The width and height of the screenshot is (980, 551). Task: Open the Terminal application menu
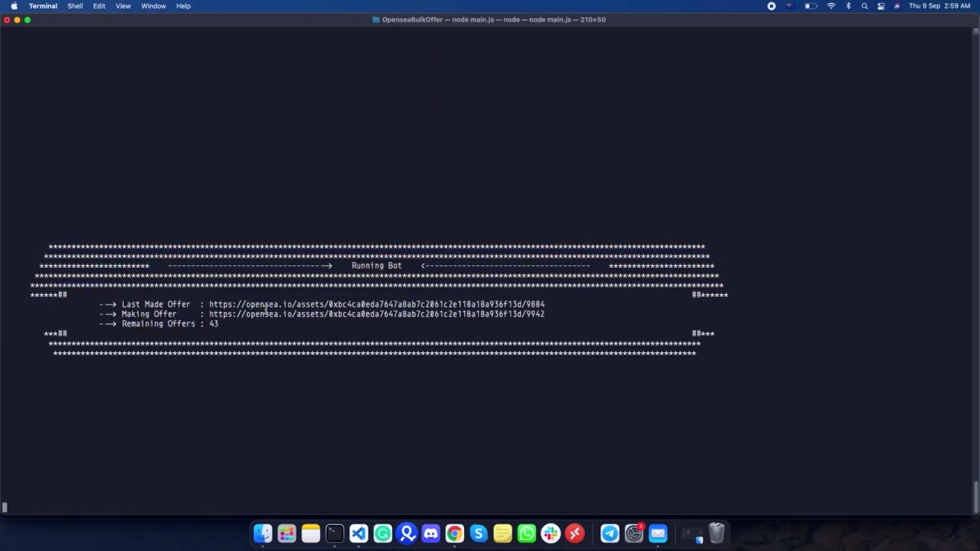point(43,6)
